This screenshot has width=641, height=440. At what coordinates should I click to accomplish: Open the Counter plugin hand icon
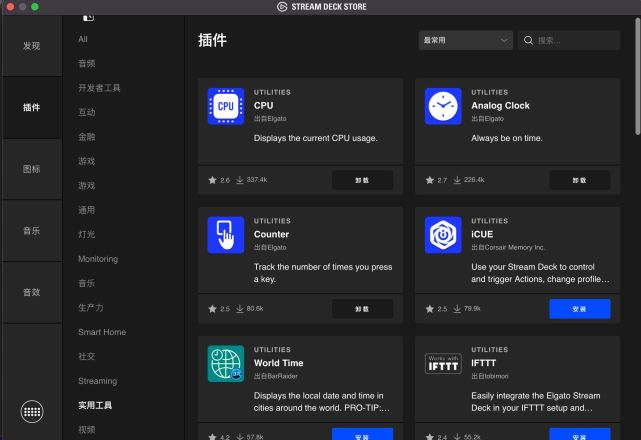click(226, 235)
